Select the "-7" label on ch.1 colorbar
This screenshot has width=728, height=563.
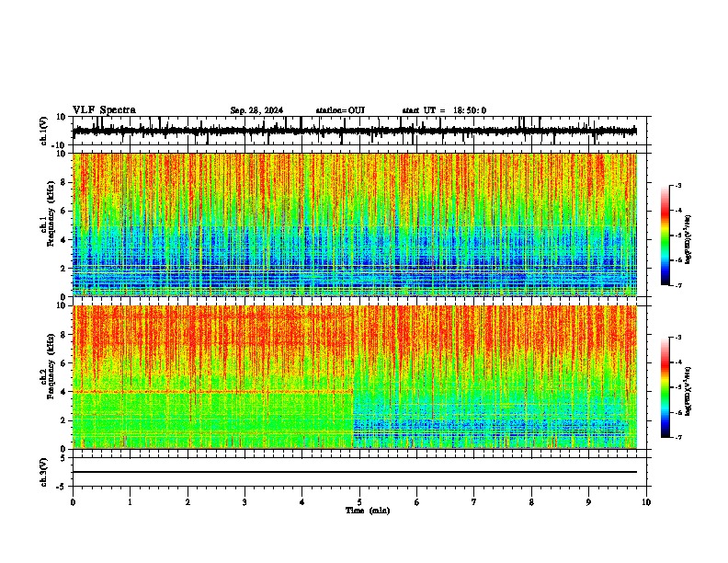pyautogui.click(x=677, y=285)
